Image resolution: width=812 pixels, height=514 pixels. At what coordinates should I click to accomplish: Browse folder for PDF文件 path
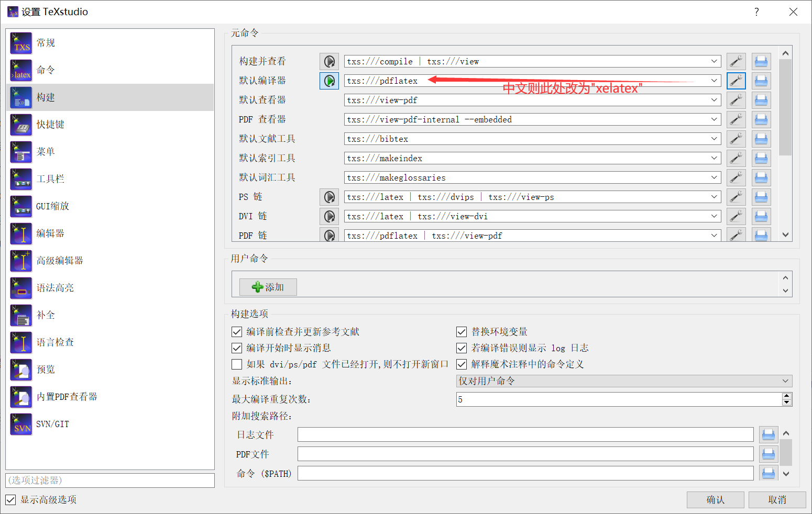[768, 454]
